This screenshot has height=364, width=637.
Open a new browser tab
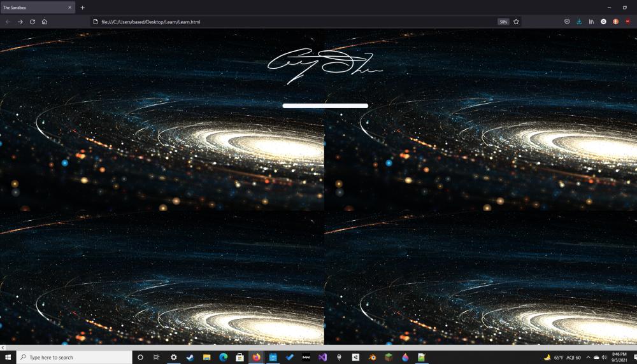tap(82, 7)
